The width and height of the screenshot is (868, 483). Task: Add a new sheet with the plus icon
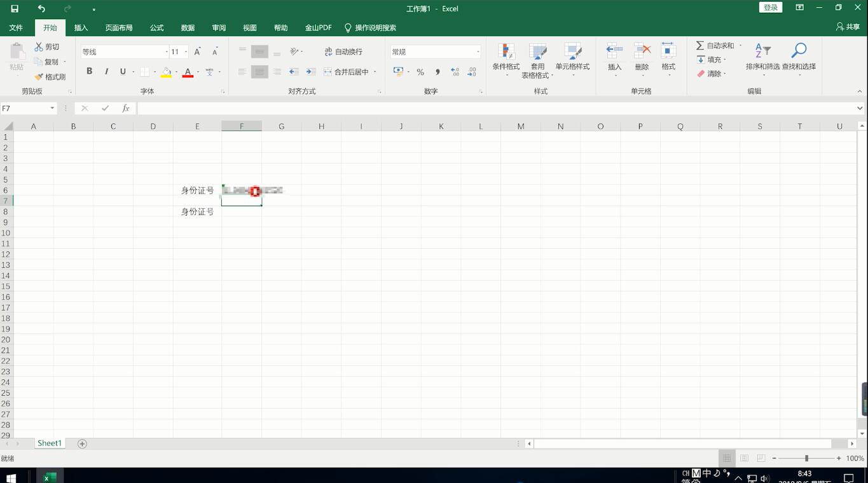[82, 444]
